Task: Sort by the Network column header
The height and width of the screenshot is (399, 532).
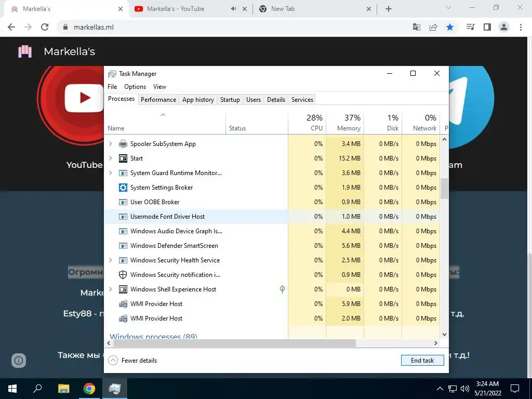Action: click(x=421, y=123)
